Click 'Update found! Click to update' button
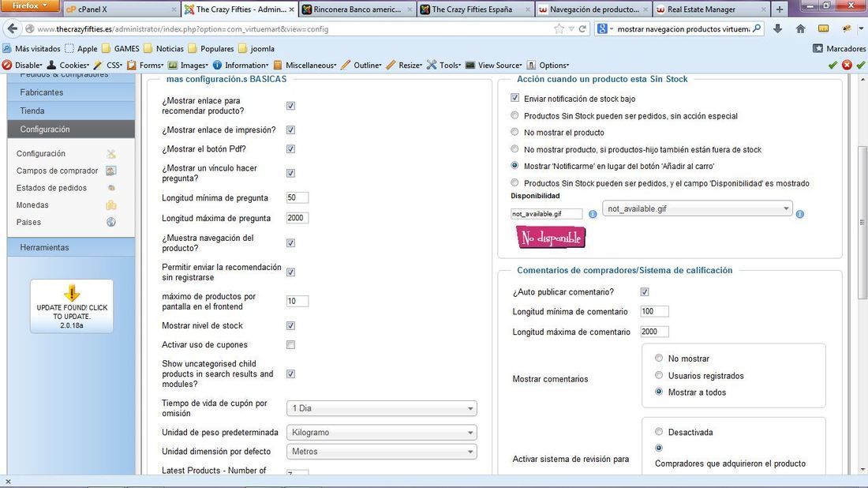Viewport: 868px width, 488px height. (x=72, y=306)
